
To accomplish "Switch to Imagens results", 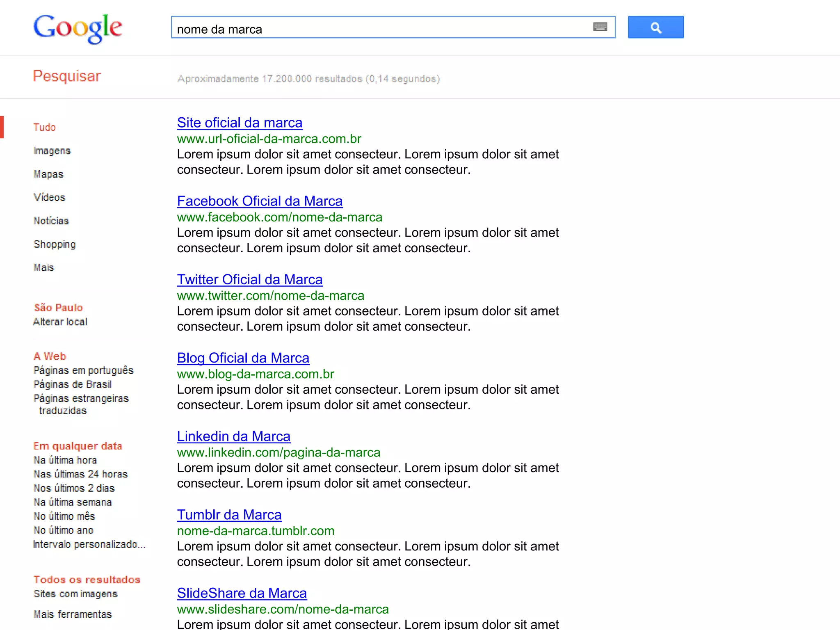I will click(x=52, y=151).
